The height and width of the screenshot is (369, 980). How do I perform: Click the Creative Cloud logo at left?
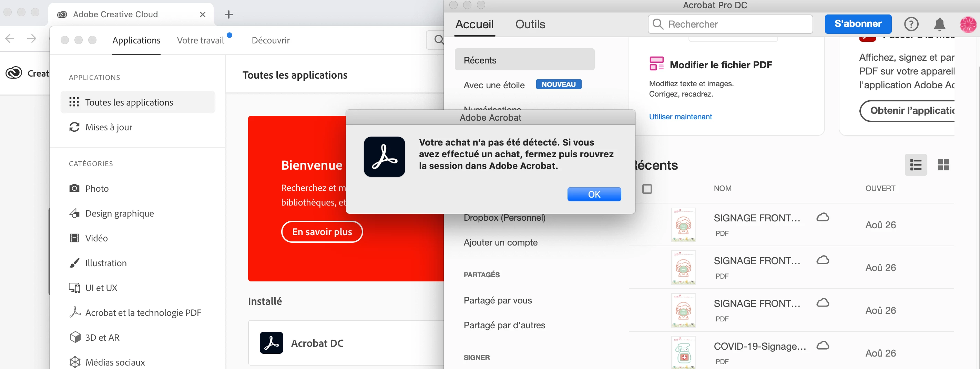(x=14, y=73)
